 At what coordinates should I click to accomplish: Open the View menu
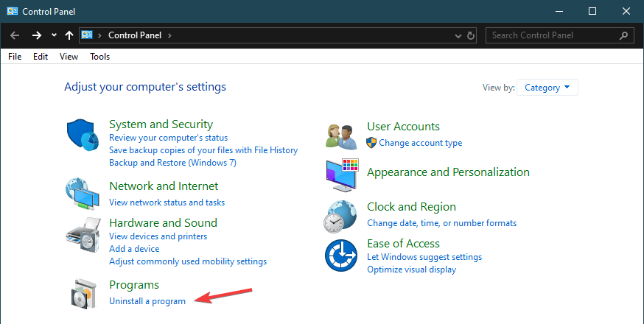tap(69, 57)
